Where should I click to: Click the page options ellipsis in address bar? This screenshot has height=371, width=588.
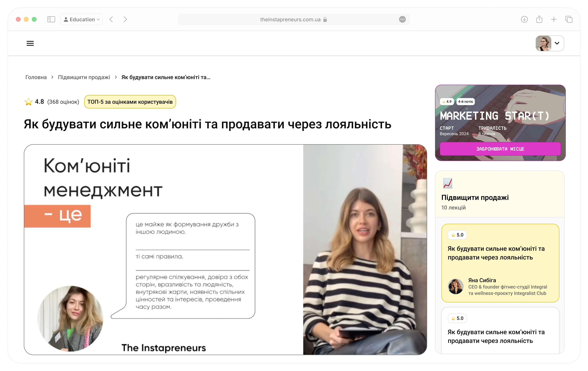pyautogui.click(x=402, y=19)
